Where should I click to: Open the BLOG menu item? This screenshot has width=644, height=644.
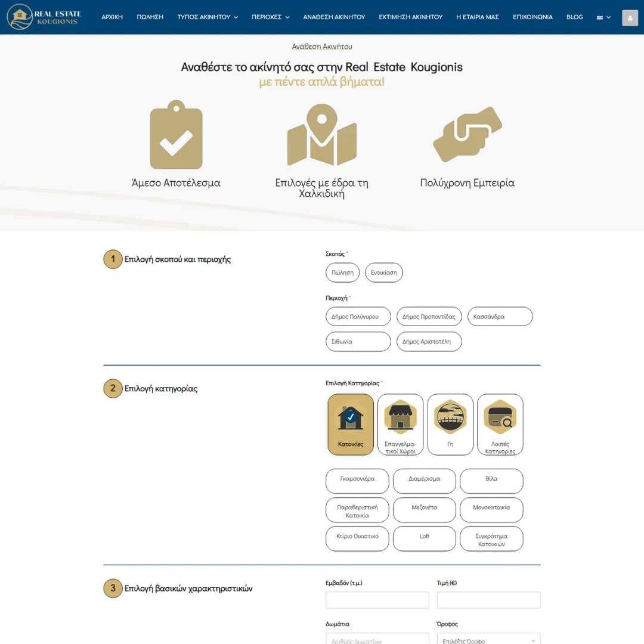pyautogui.click(x=575, y=17)
